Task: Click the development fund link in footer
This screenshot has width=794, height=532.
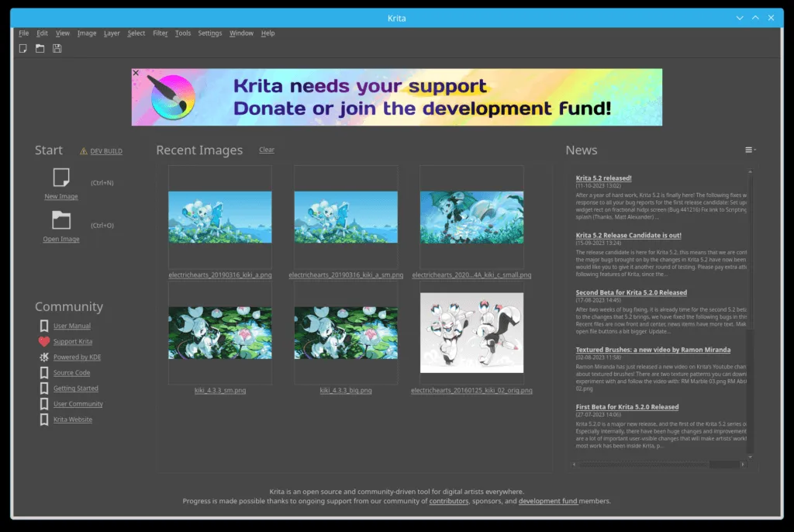Action: (x=547, y=501)
